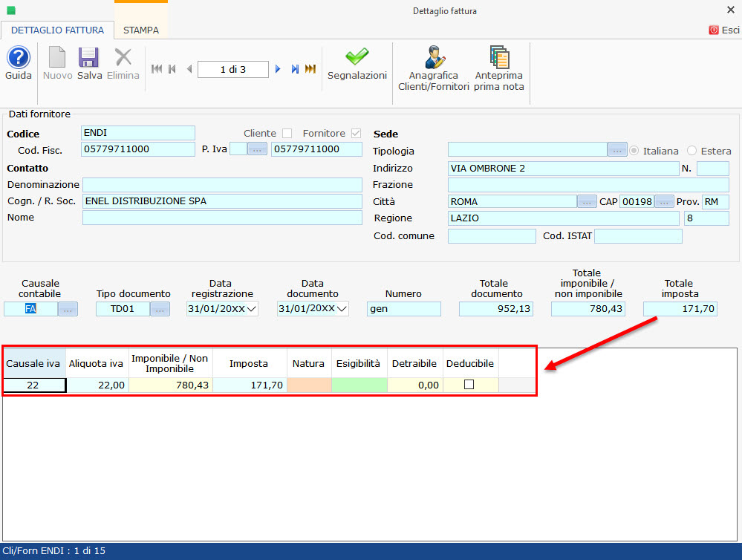Click the orange Natura cell

tap(309, 385)
